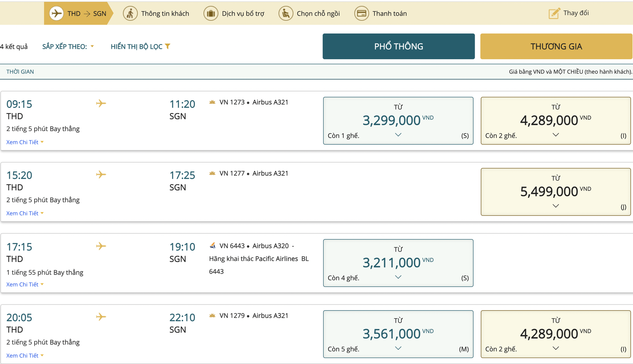Click 'Còn 4 ghế.' seats remaining text
The height and width of the screenshot is (364, 633).
(x=343, y=278)
